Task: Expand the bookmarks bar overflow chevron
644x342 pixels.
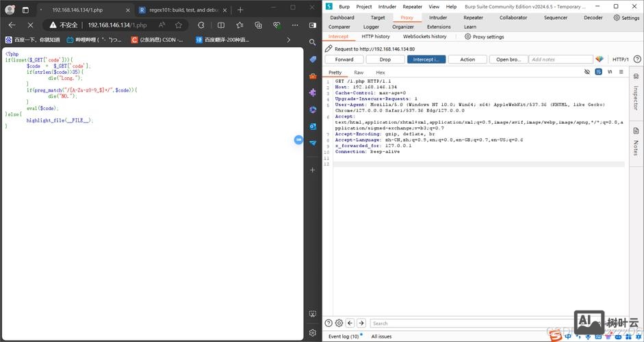Action: click(x=288, y=40)
